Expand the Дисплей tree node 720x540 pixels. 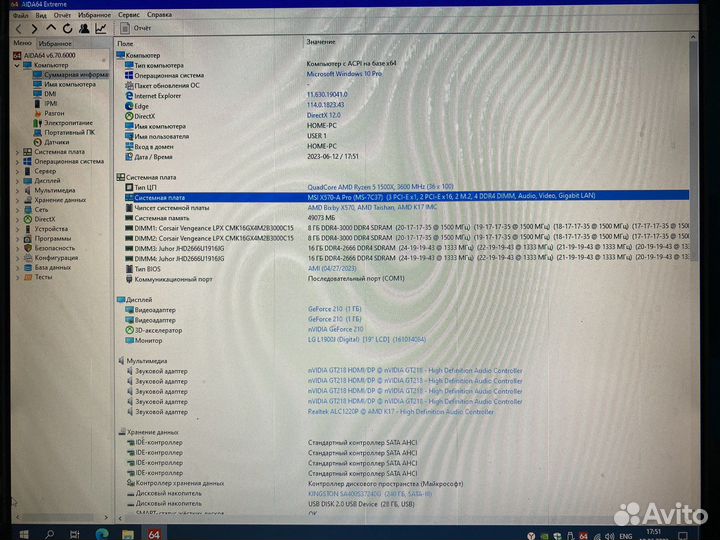[17, 181]
